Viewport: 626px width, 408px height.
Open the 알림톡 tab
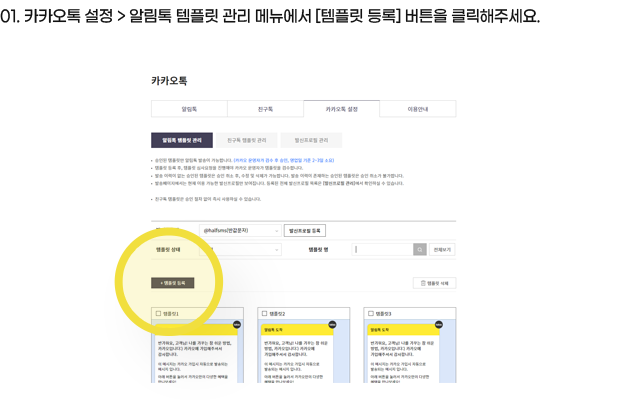click(189, 109)
